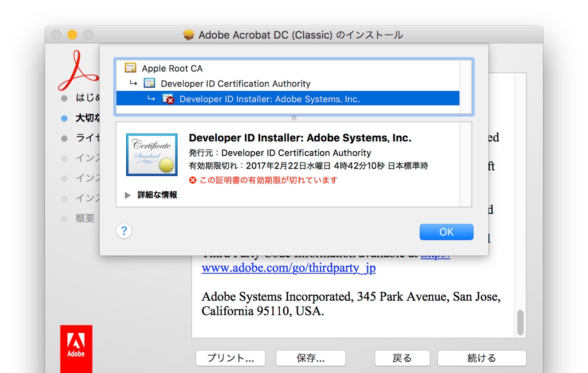The height and width of the screenshot is (373, 588).
Task: Click the red expired certificate warning text
Action: pos(268,180)
